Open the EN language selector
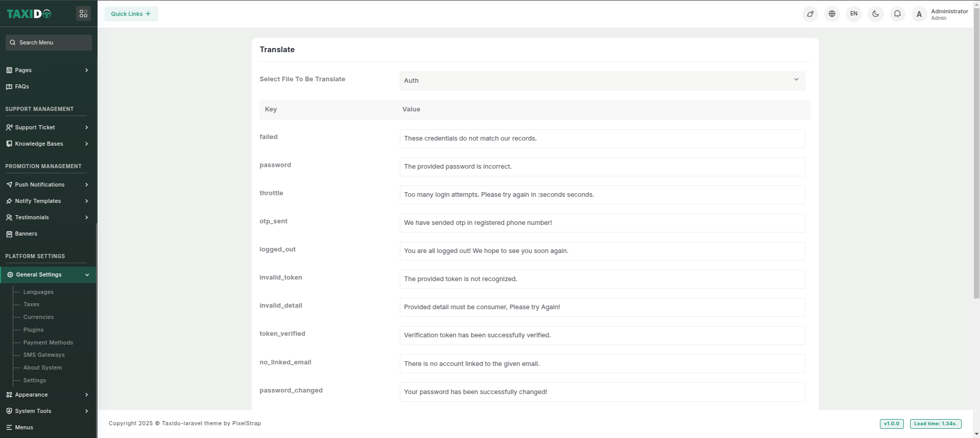 point(853,14)
